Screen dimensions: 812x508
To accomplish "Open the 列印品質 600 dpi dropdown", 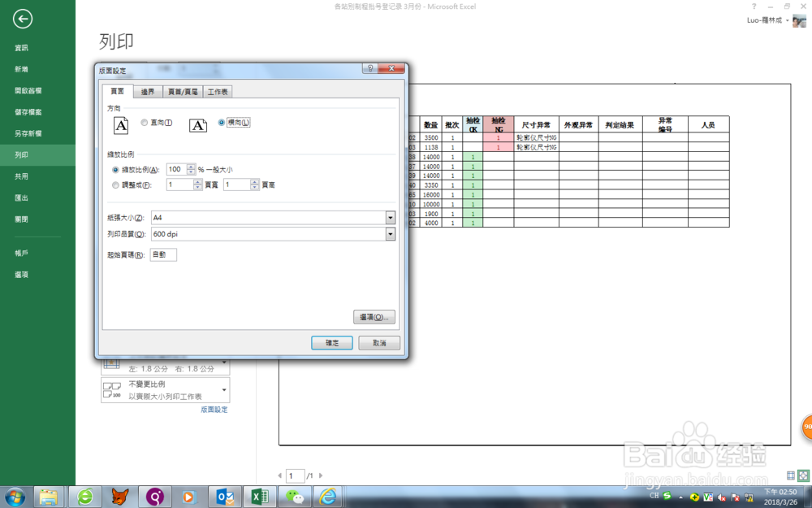I will (391, 234).
